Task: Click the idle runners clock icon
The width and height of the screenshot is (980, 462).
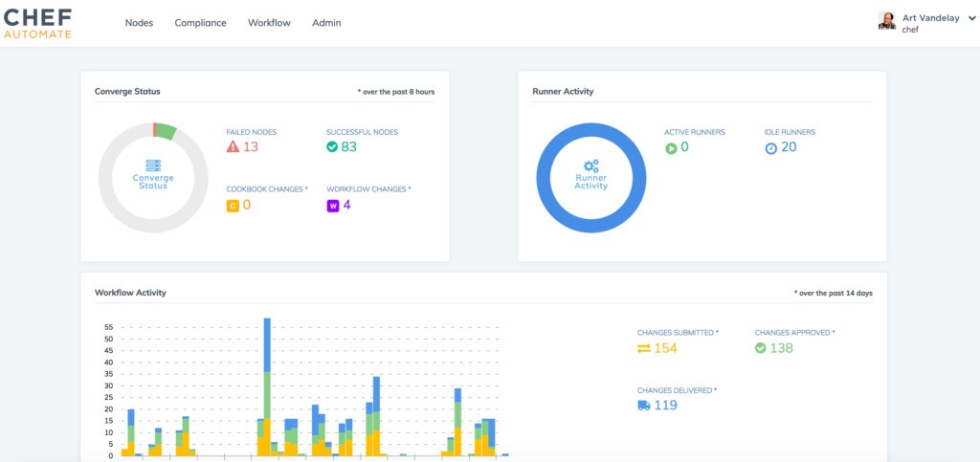Action: pos(770,147)
